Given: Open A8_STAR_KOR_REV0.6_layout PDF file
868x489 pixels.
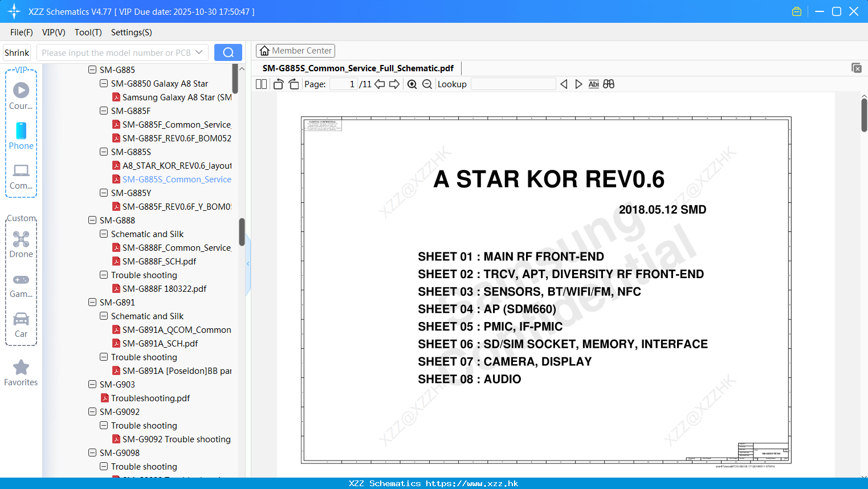Looking at the screenshot, I should coord(177,165).
